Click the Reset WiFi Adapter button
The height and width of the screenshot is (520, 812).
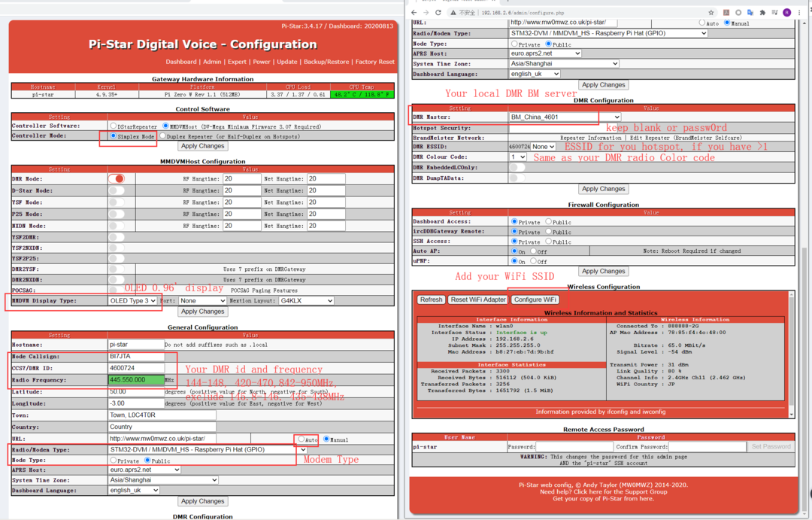coord(478,300)
